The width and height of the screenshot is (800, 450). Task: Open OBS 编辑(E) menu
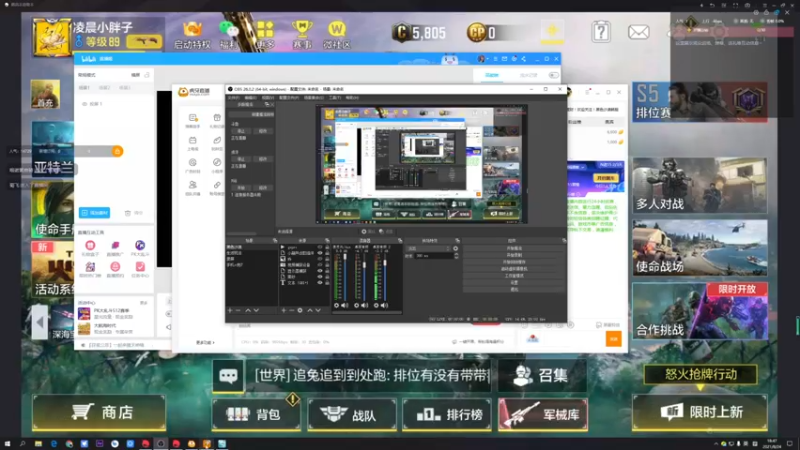point(251,97)
